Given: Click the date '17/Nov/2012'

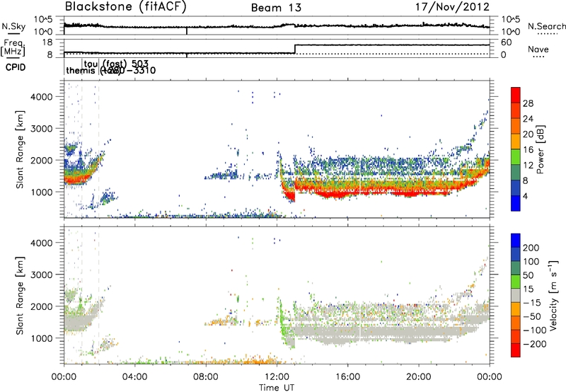Looking at the screenshot, I should coord(452,7).
